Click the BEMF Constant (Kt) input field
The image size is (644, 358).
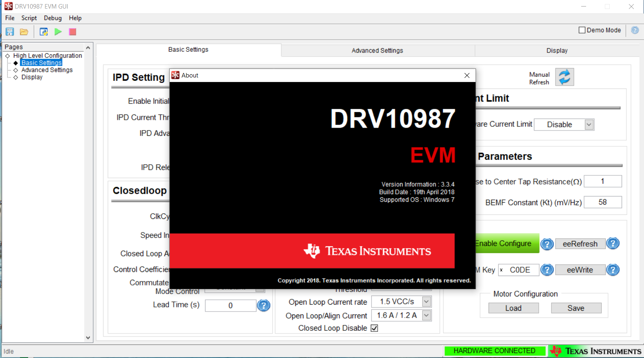603,202
